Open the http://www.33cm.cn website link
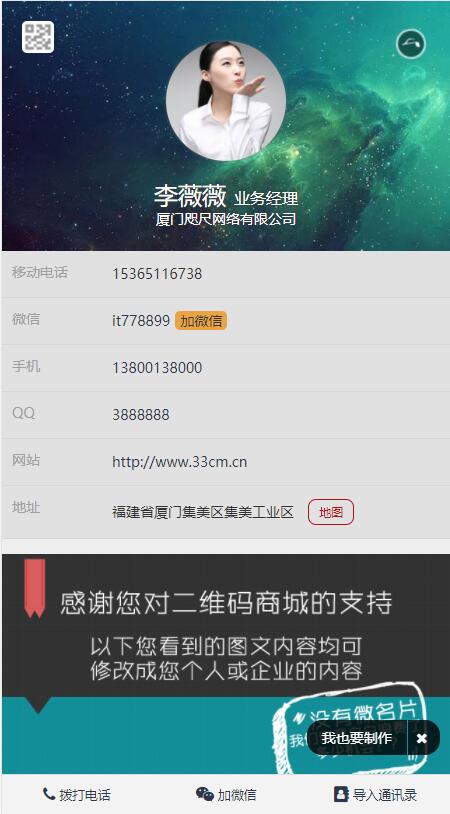450x814 pixels. pyautogui.click(x=180, y=462)
